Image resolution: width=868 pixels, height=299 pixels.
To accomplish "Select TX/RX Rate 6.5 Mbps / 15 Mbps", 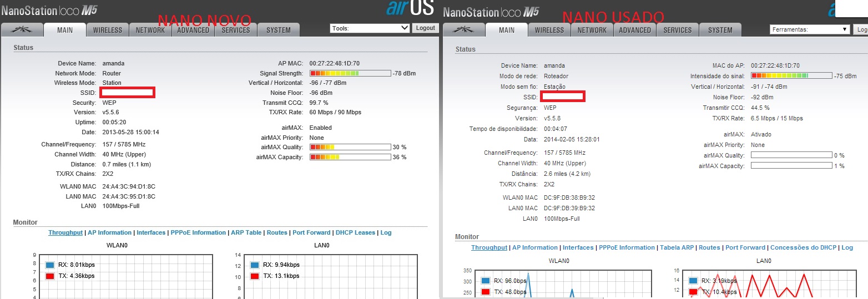I will tap(777, 118).
